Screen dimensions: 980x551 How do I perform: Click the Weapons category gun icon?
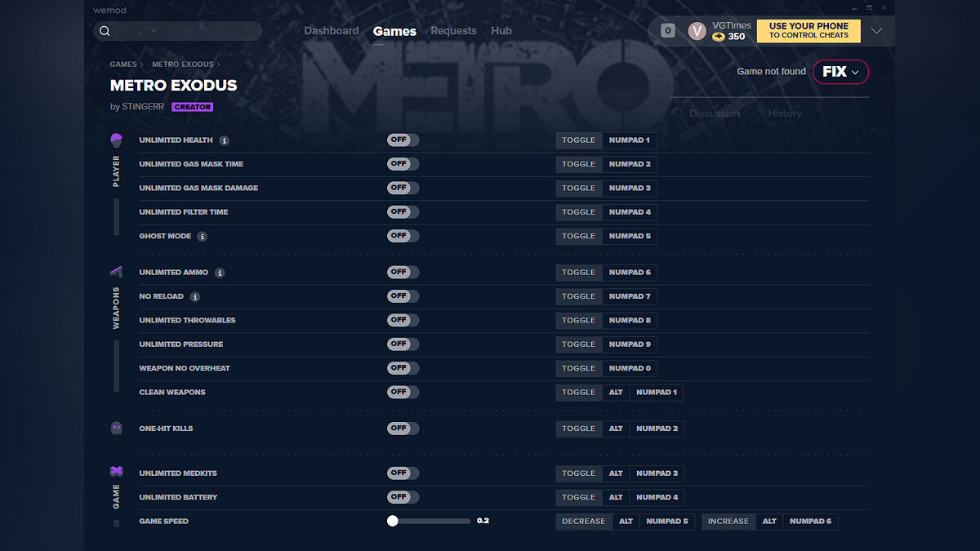pyautogui.click(x=116, y=273)
